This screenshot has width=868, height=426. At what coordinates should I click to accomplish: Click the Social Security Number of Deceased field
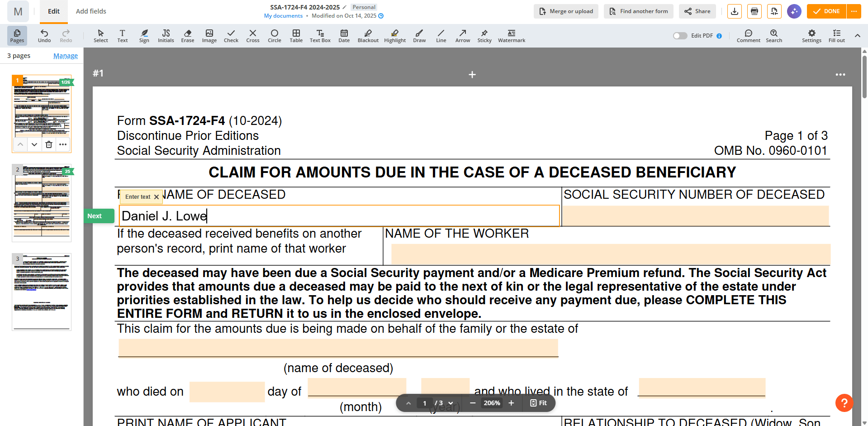coord(696,216)
